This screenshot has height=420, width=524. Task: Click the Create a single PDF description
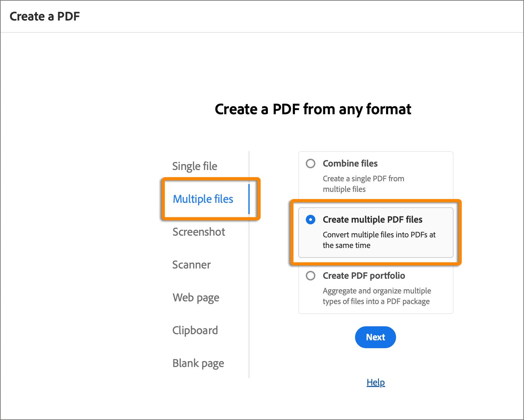point(363,184)
